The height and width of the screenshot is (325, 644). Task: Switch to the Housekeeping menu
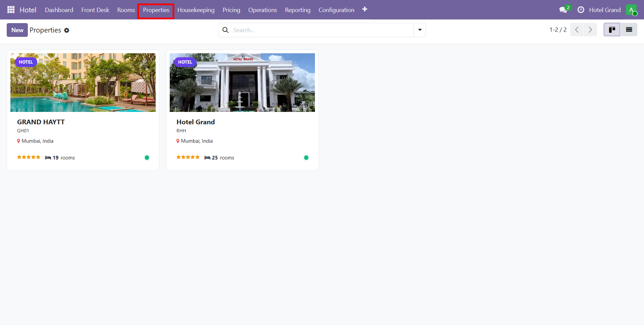click(196, 10)
